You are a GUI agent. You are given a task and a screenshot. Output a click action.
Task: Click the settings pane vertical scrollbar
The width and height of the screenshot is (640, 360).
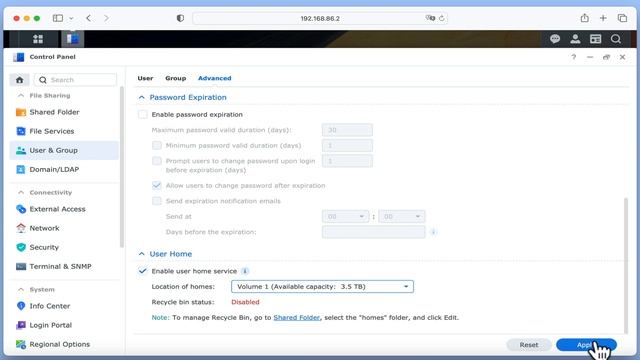[x=626, y=265]
